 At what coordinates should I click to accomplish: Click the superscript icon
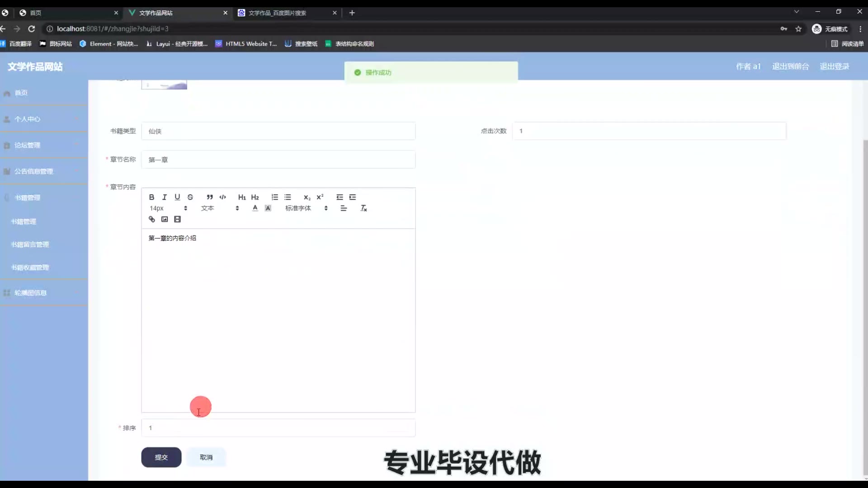click(320, 197)
